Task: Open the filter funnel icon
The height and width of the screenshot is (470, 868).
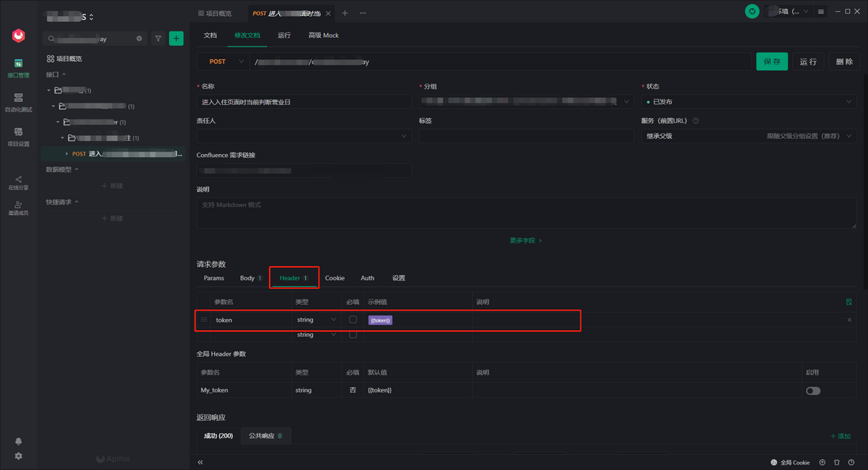Action: 158,39
